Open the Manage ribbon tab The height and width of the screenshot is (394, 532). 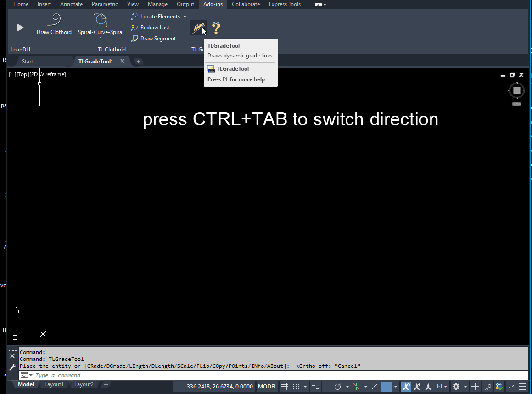point(157,4)
